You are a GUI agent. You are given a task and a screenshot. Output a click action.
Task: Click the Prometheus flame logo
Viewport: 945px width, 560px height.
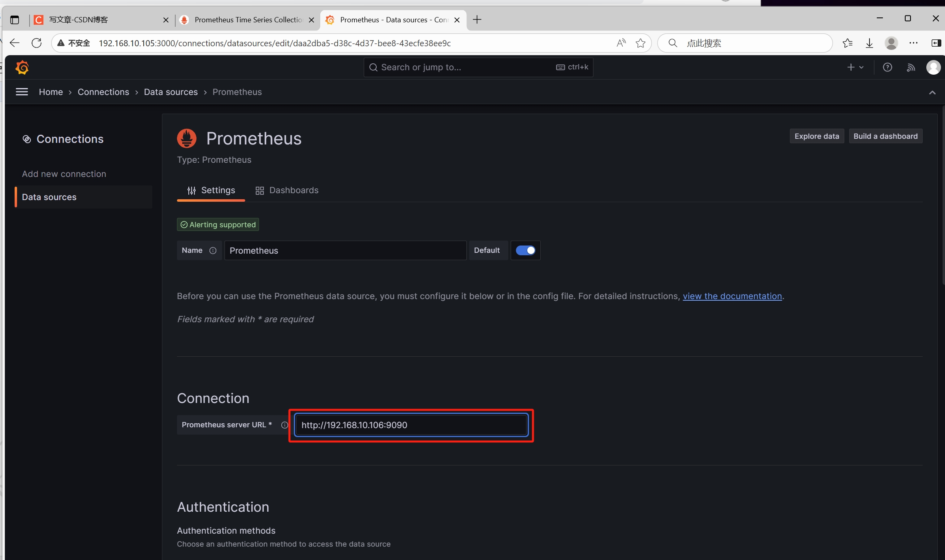[x=187, y=138]
